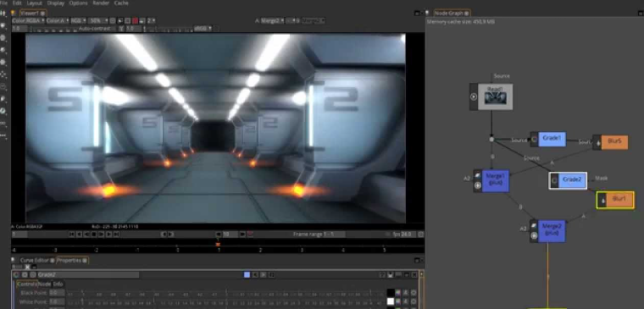The image size is (644, 309).
Task: Open the Color.A alpha channel dropdown
Action: (x=58, y=20)
